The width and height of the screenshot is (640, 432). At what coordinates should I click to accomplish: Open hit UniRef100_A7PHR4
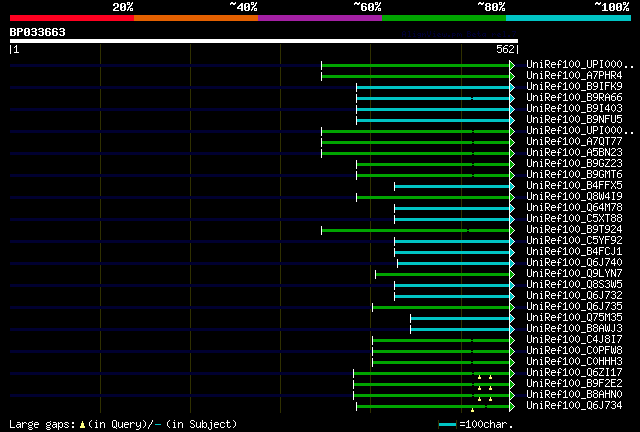tap(574, 76)
